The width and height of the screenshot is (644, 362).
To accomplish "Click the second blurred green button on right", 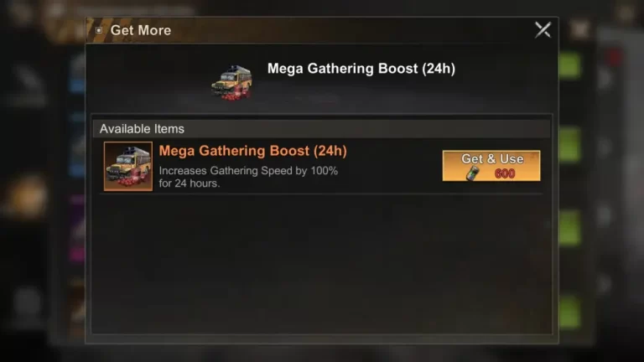I will [x=569, y=144].
